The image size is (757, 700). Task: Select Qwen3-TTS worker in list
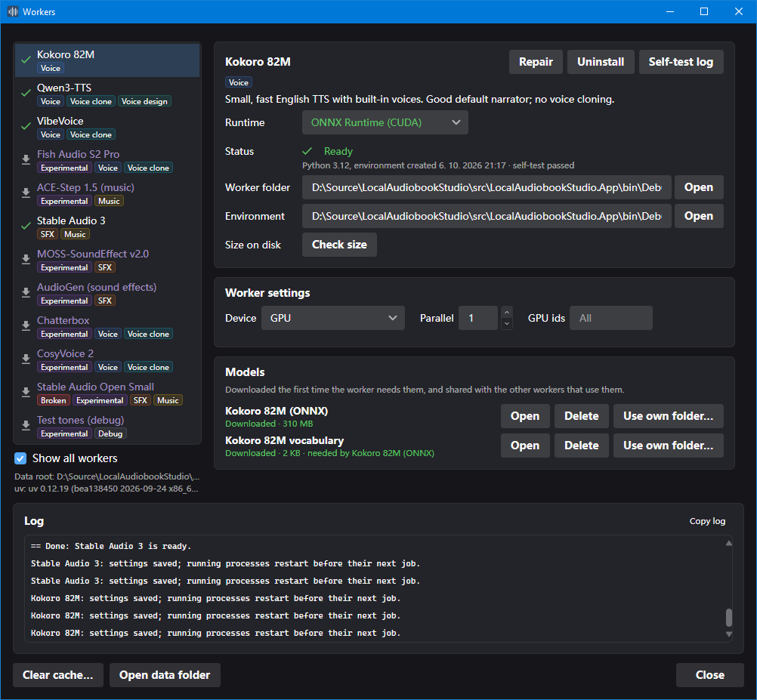point(107,94)
